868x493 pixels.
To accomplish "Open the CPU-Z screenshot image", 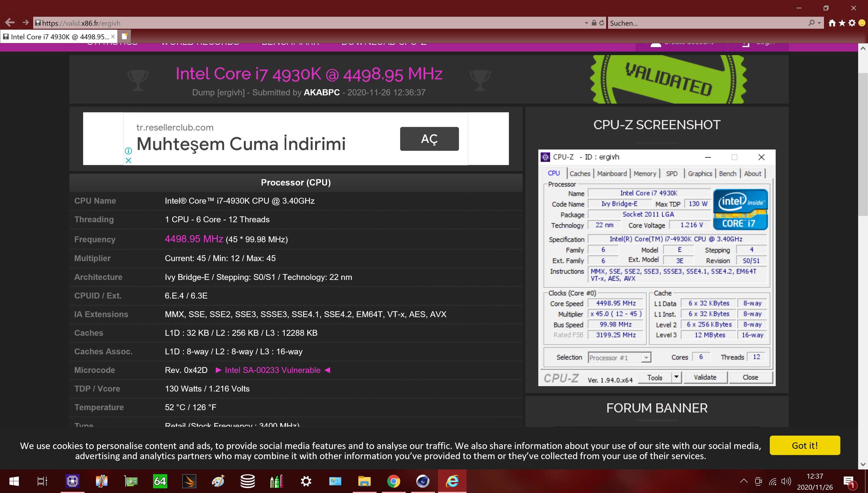I will pos(657,267).
